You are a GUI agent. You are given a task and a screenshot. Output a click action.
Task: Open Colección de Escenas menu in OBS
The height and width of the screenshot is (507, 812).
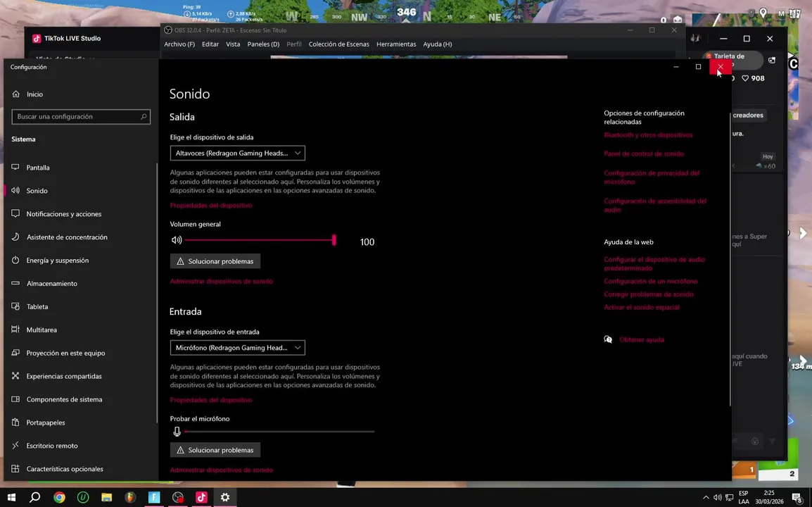[x=338, y=44]
